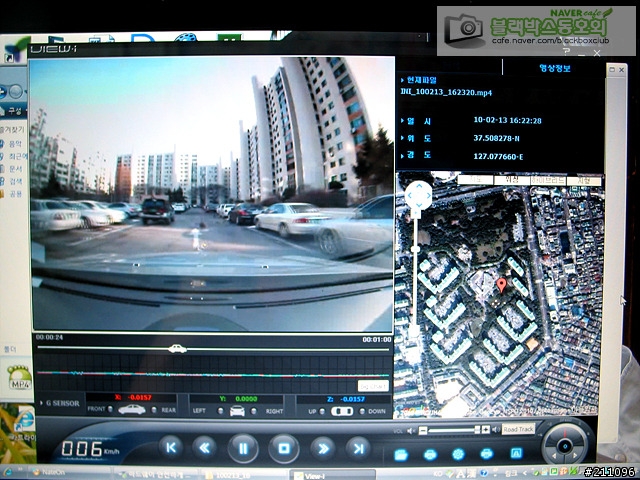Adjust the map zoom slider handle

pos(416,249)
